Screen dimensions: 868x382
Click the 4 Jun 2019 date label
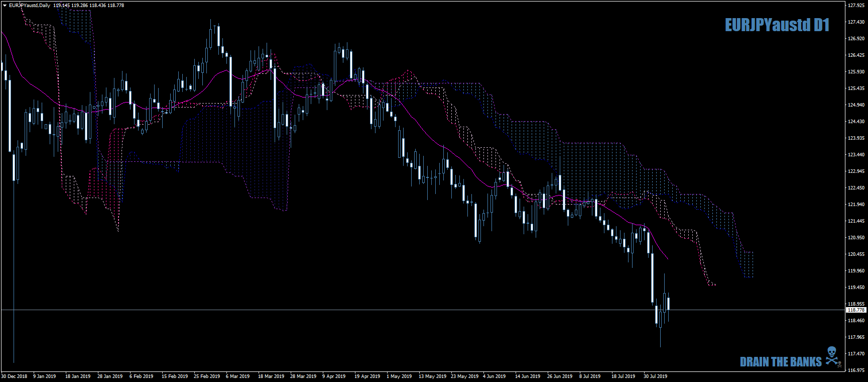(495, 376)
